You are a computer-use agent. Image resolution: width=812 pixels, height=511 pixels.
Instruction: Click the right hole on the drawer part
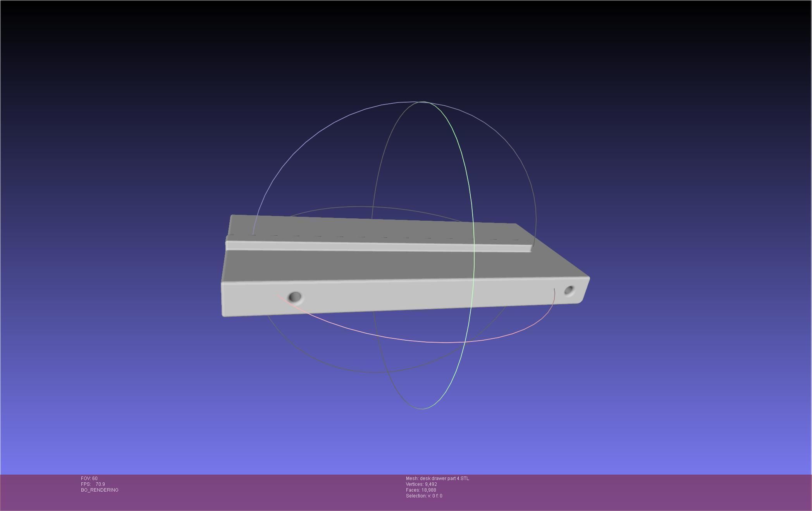569,290
